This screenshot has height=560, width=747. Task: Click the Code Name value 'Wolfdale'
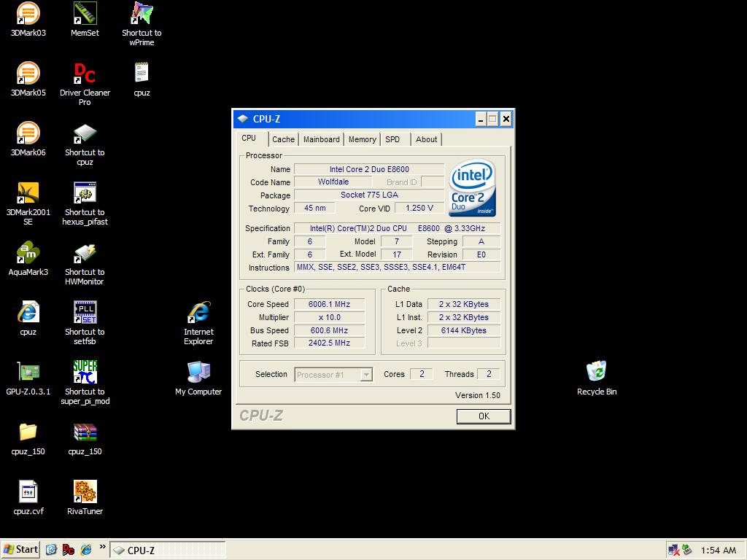click(333, 182)
